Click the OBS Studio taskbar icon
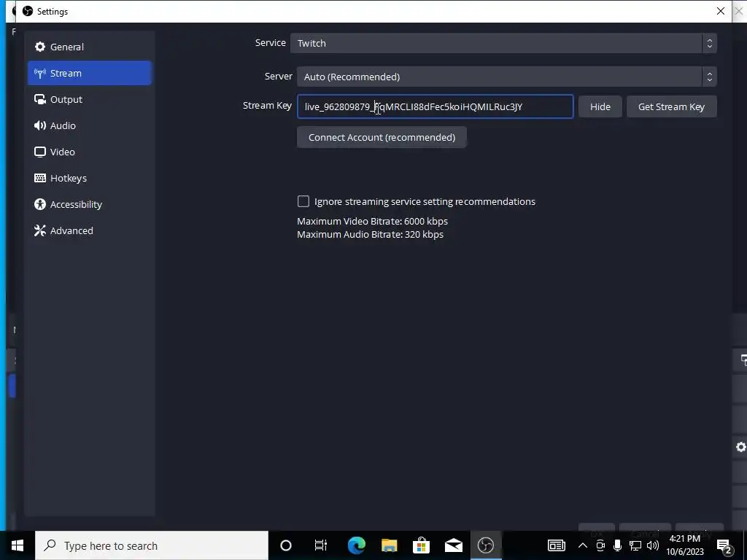The height and width of the screenshot is (560, 747). tap(485, 545)
